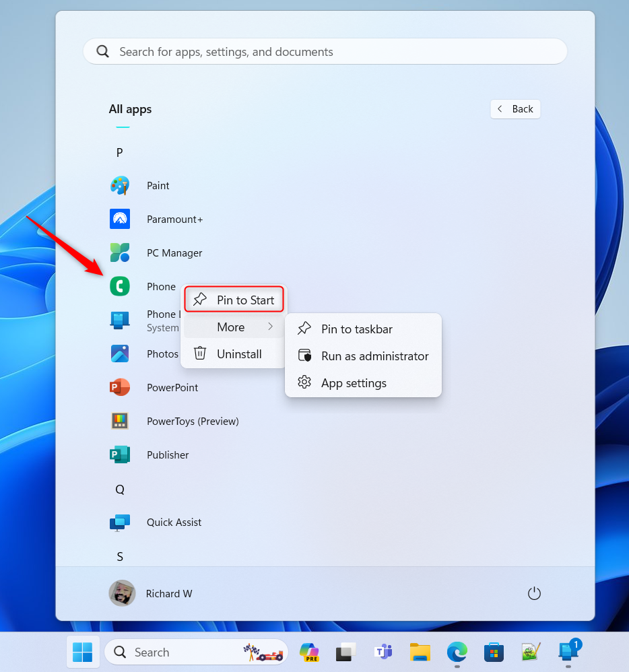Open the PowerPoint app icon

coord(120,387)
